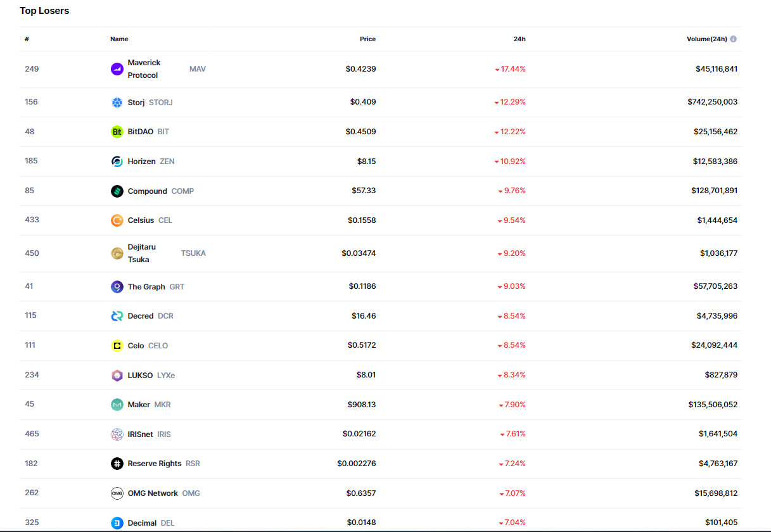771x532 pixels.
Task: Sort by the Name column header
Action: pyautogui.click(x=119, y=39)
